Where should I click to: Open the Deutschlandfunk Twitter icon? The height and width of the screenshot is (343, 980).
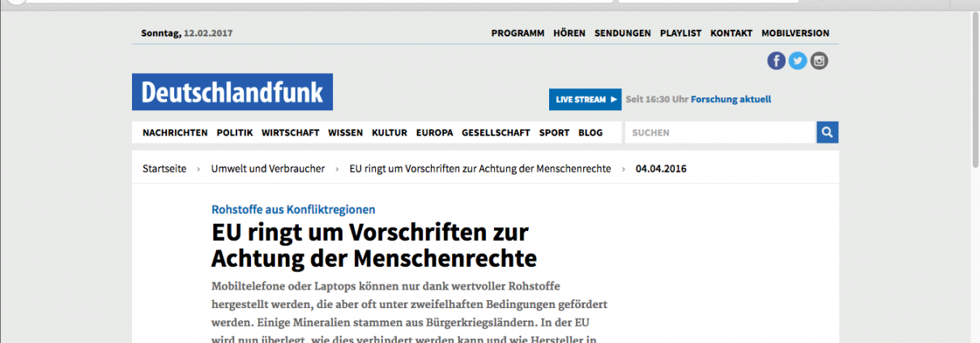[798, 61]
